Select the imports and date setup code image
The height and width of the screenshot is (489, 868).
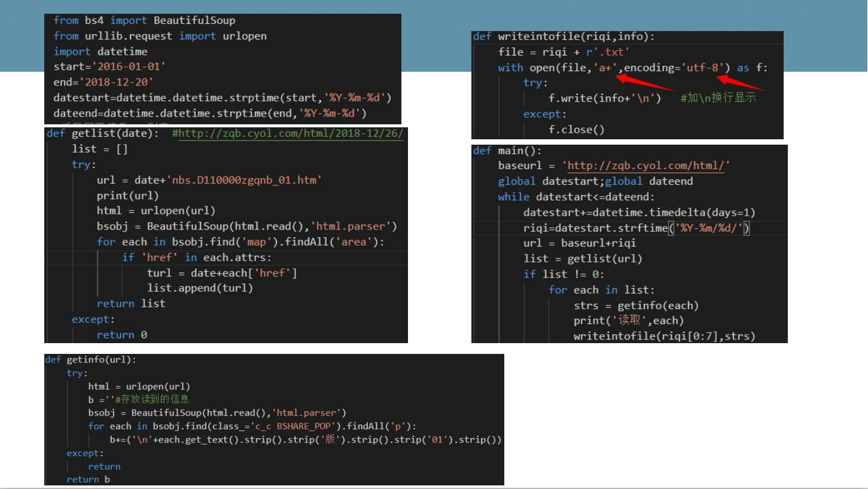click(x=223, y=68)
